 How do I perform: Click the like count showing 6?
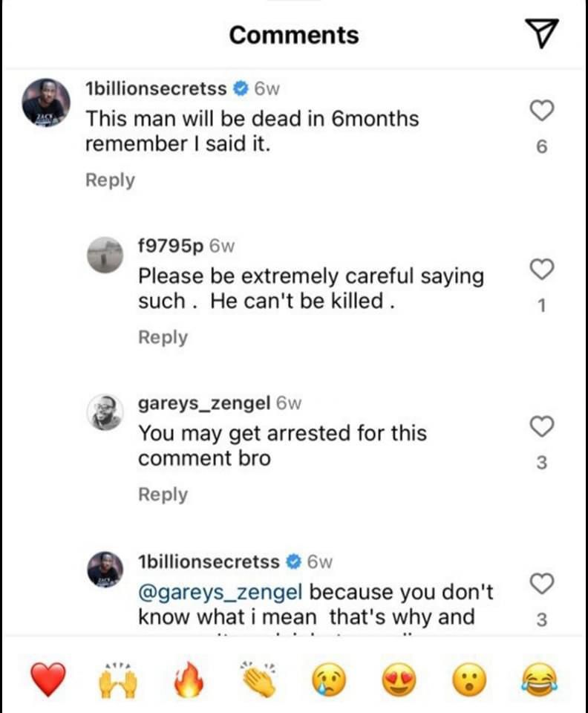click(541, 146)
